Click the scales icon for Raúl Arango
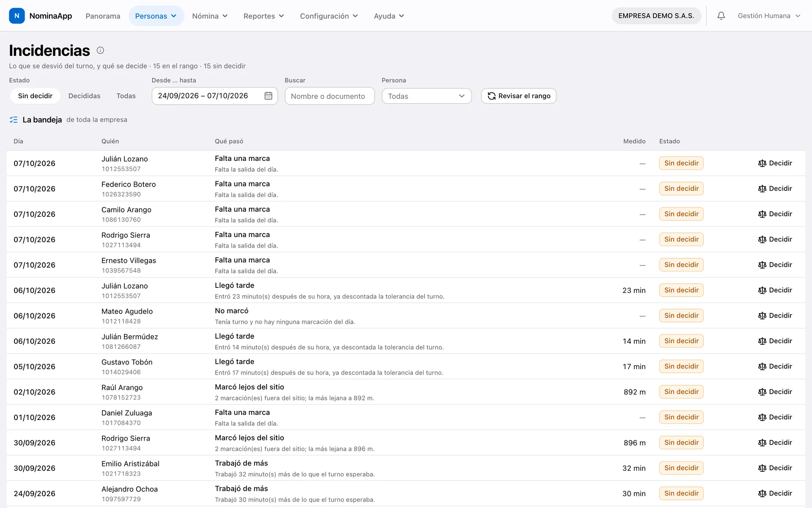 (762, 392)
